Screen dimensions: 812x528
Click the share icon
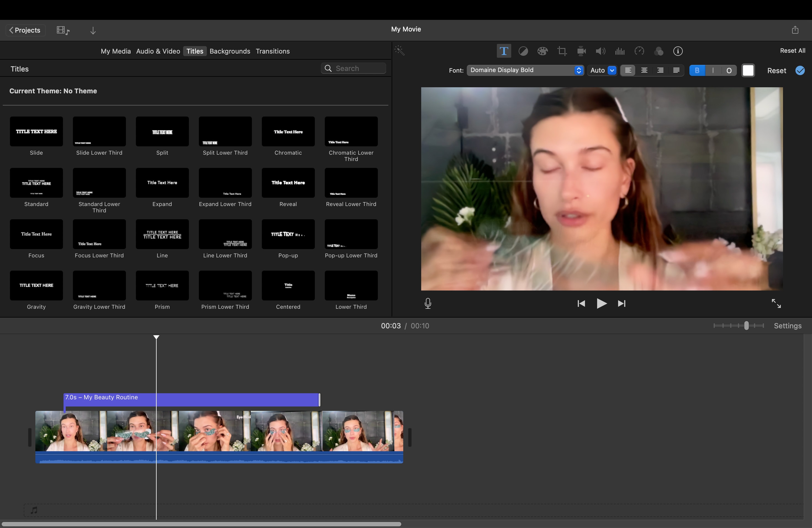(x=795, y=30)
